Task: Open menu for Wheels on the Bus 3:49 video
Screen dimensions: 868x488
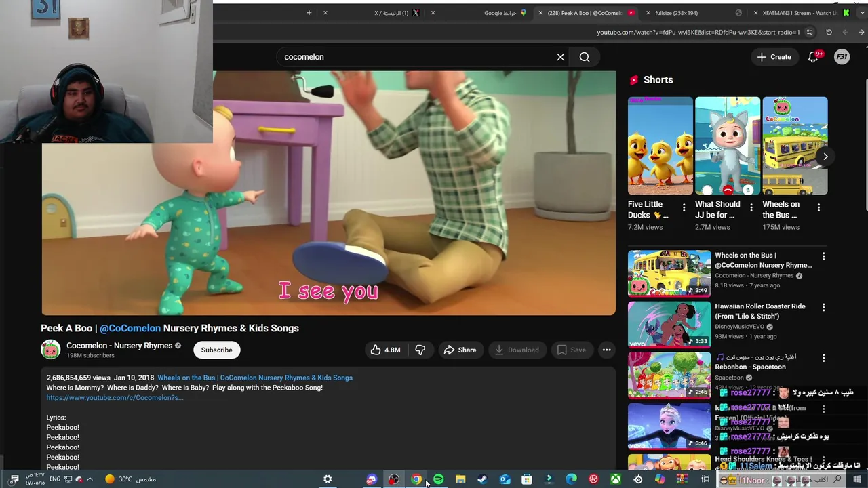Action: (x=823, y=257)
